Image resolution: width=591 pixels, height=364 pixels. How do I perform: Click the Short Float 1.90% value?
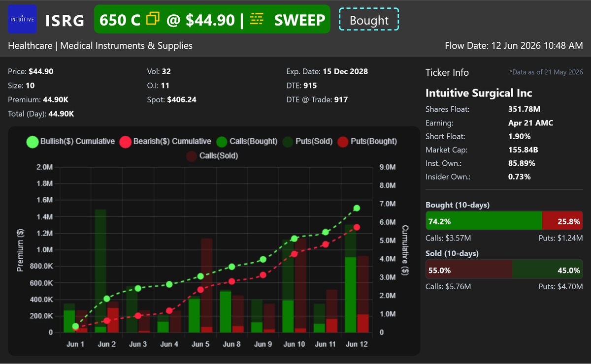pyautogui.click(x=519, y=136)
